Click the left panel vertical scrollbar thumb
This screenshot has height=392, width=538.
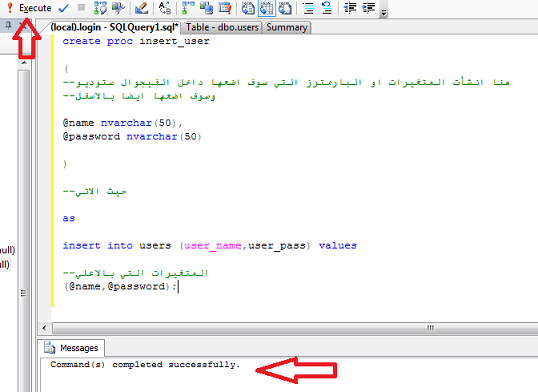pyautogui.click(x=24, y=231)
